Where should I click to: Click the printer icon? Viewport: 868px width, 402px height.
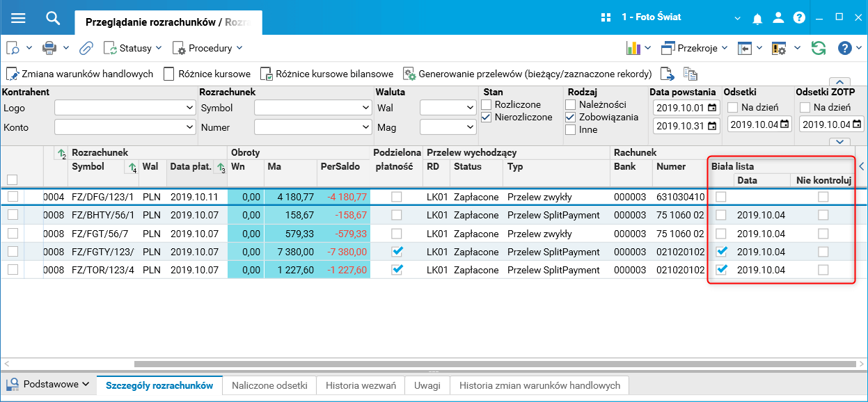pyautogui.click(x=49, y=48)
